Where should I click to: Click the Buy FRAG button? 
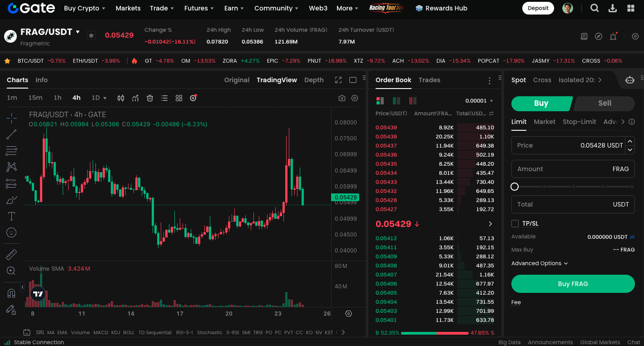coord(573,284)
